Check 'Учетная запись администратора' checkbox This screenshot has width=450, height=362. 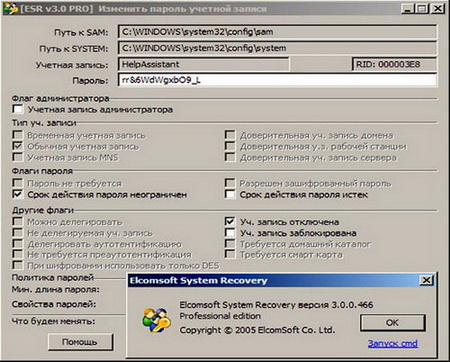pos(18,109)
